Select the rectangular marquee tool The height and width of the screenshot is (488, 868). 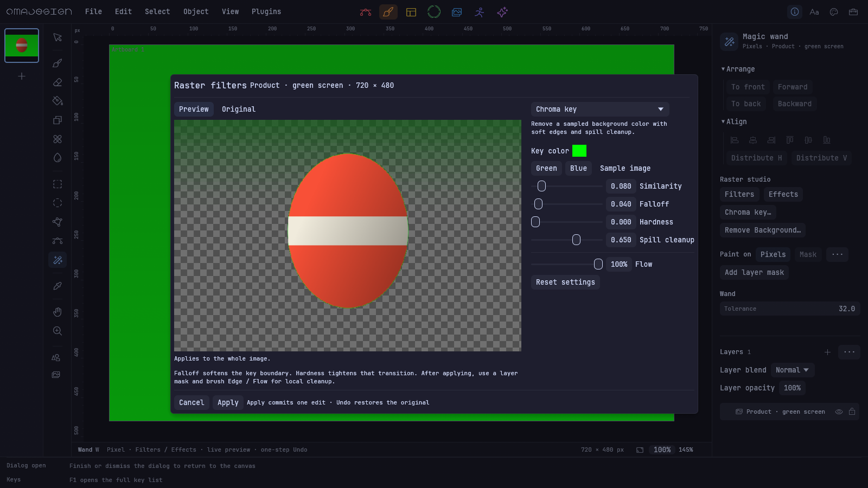pos(58,184)
